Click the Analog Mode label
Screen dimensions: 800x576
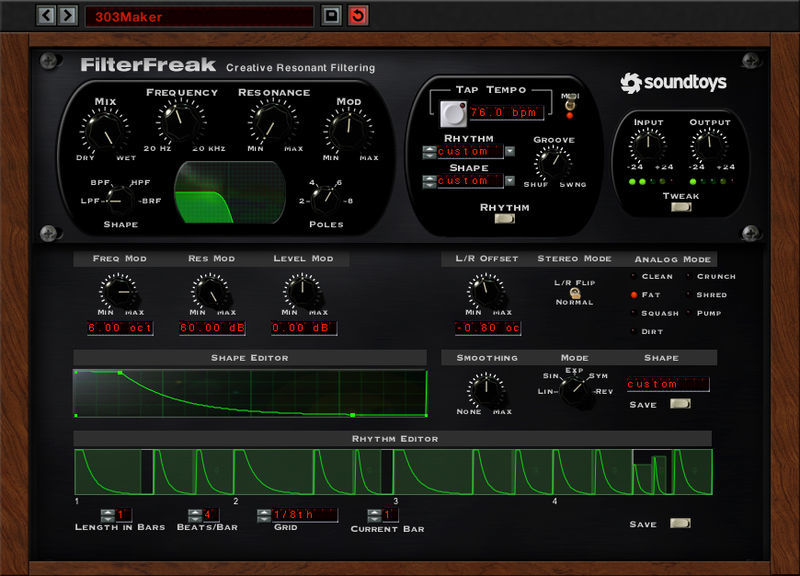coord(672,259)
